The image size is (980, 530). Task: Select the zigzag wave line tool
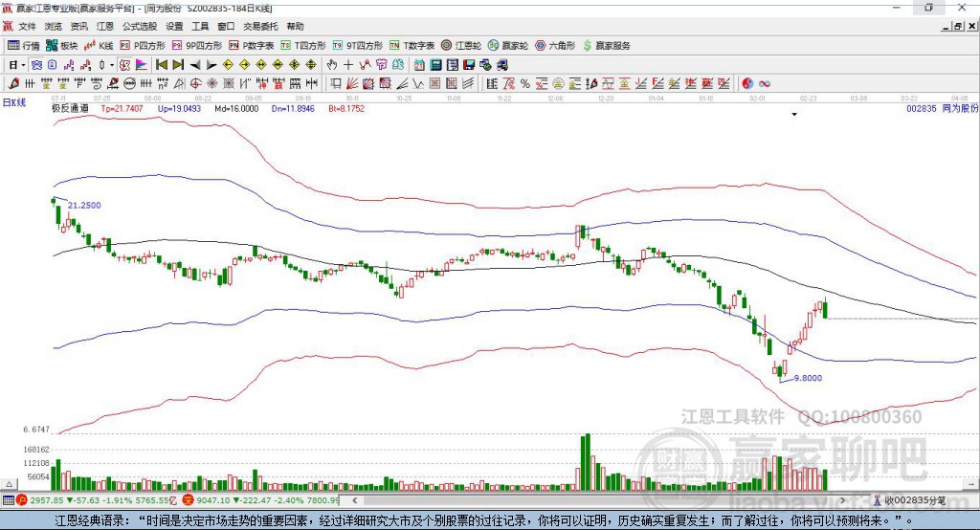[417, 84]
